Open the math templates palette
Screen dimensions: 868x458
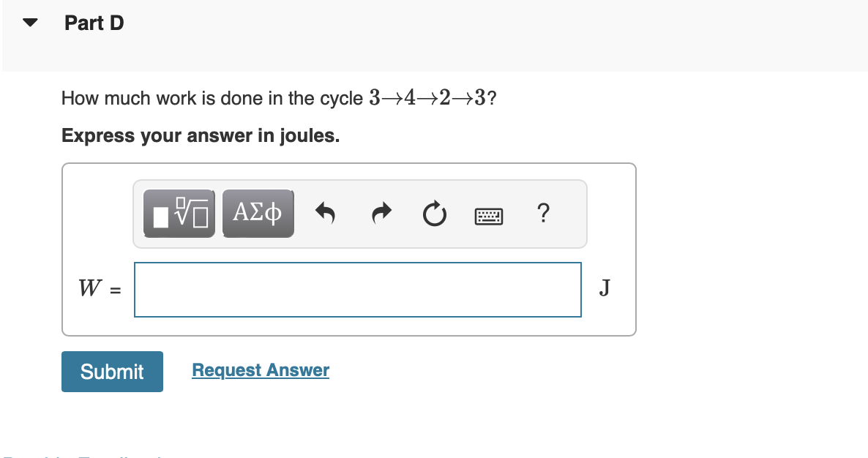pyautogui.click(x=179, y=213)
